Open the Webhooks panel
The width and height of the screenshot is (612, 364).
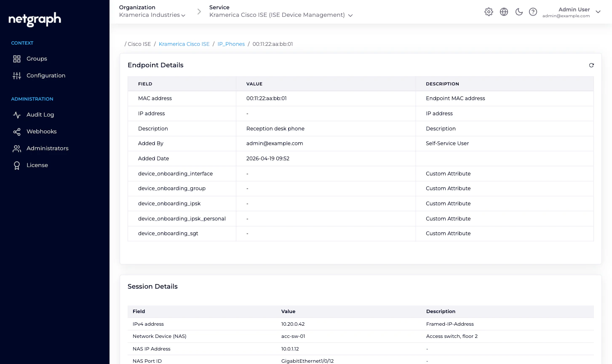point(41,131)
